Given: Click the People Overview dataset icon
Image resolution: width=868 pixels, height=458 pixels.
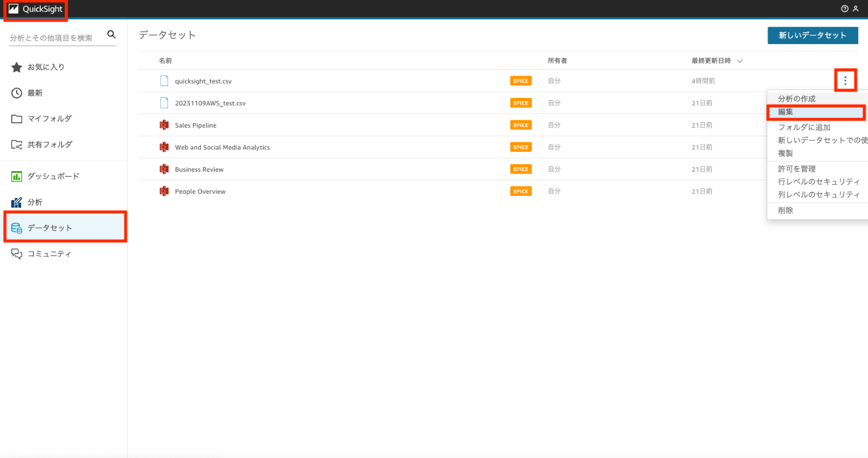Looking at the screenshot, I should click(164, 192).
